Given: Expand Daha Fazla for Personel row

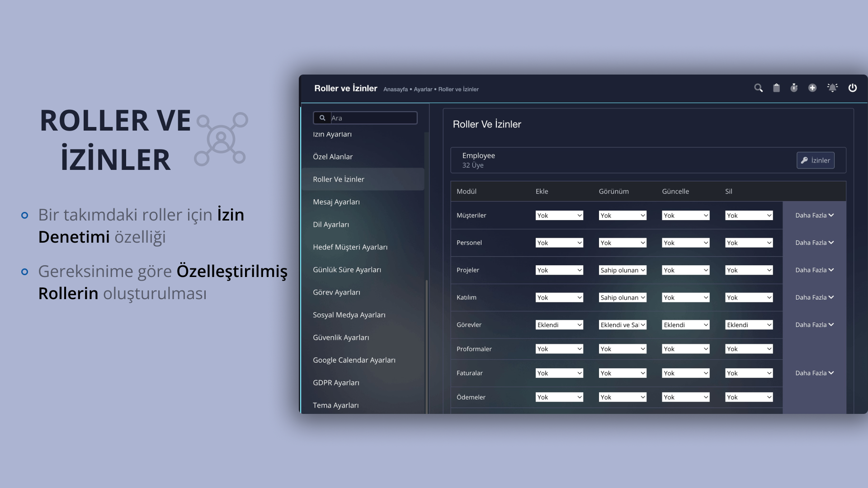Looking at the screenshot, I should pyautogui.click(x=814, y=243).
